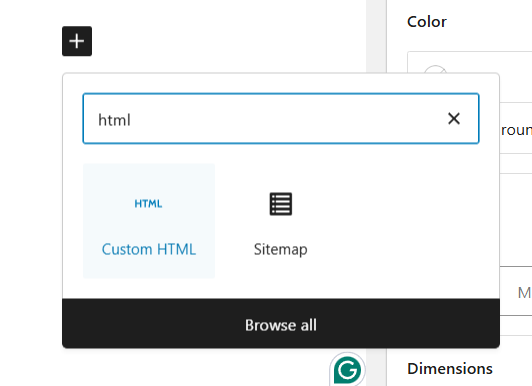
Task: Click the Color section heading
Action: (427, 22)
